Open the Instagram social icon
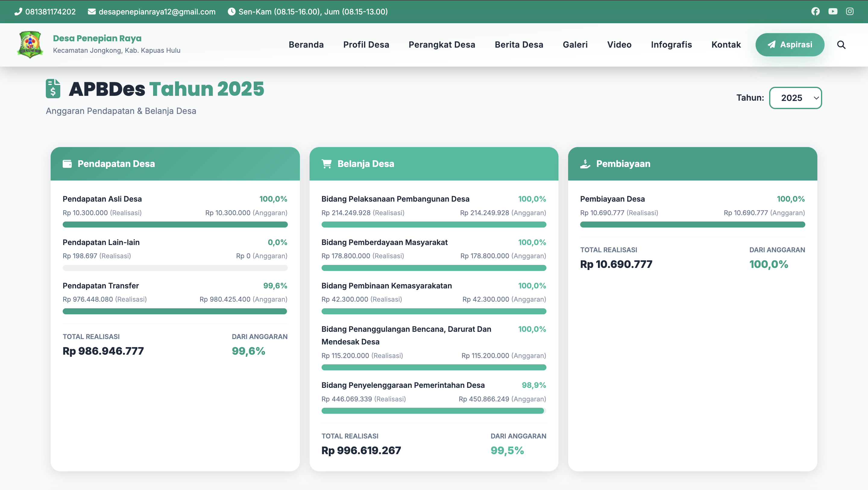This screenshot has width=868, height=490. point(850,11)
